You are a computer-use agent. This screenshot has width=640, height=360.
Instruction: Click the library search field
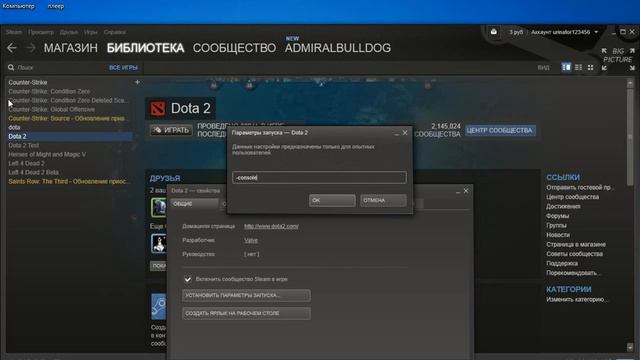tap(57, 67)
